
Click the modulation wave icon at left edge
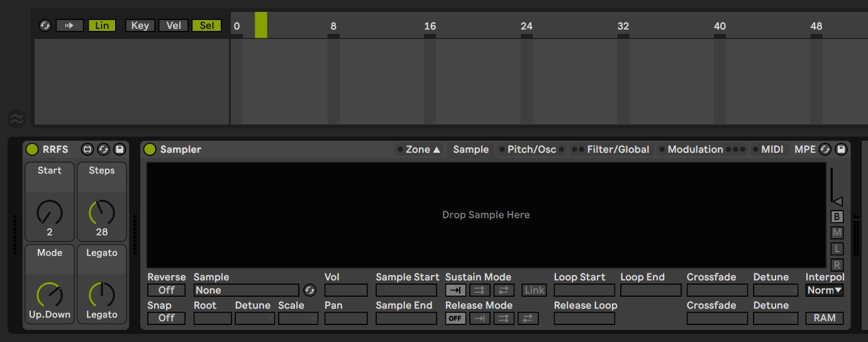17,118
